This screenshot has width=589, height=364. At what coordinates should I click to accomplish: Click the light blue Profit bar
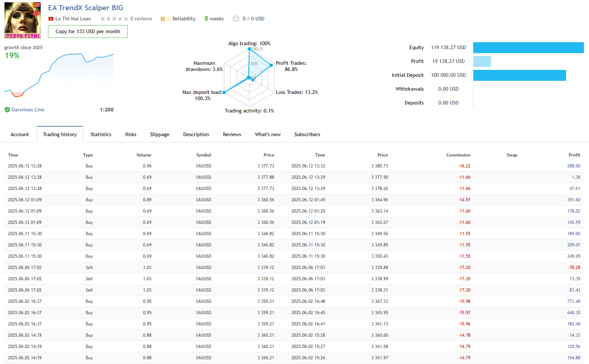482,62
